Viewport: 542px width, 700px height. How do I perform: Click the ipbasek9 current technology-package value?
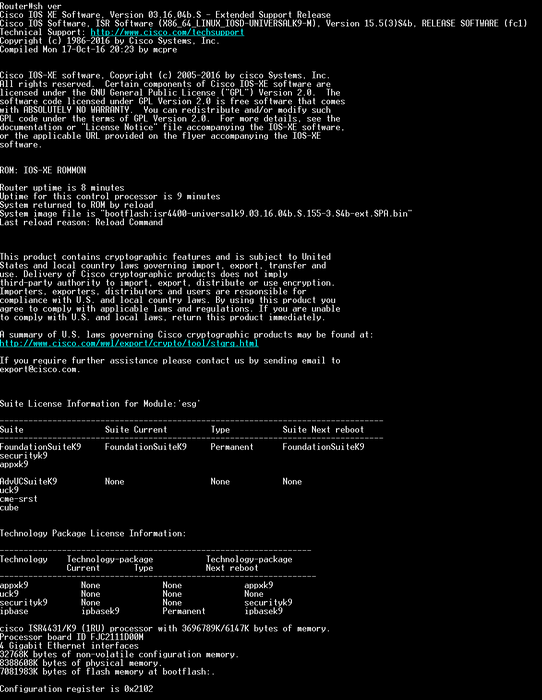[x=100, y=611]
